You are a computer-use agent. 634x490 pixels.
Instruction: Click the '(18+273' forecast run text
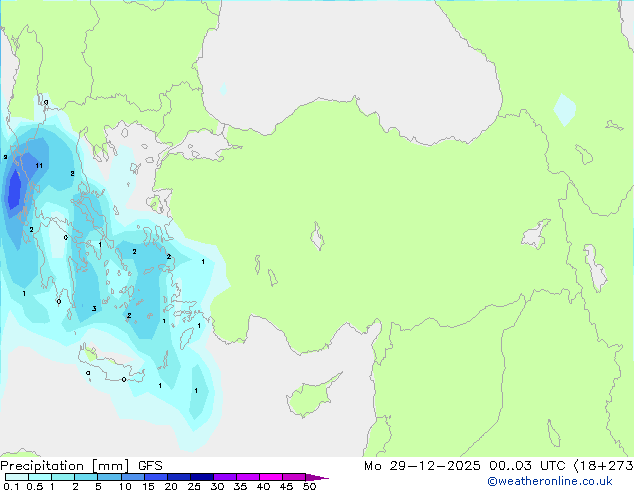pos(603,466)
